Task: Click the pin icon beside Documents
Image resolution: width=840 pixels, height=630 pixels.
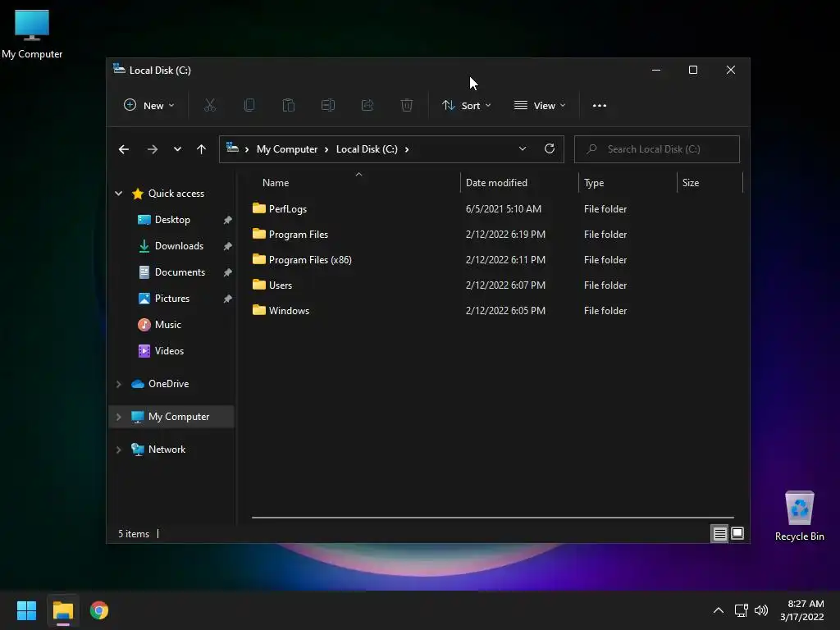Action: (228, 272)
